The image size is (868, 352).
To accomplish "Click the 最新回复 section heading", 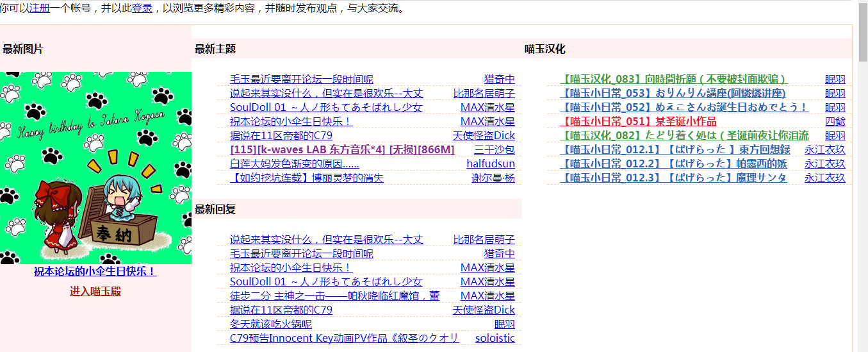I will [215, 210].
